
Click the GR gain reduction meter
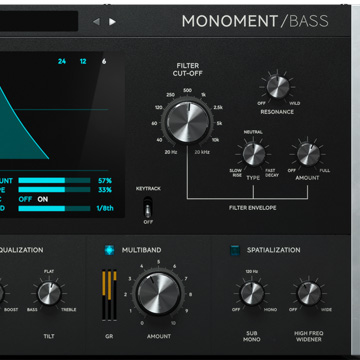click(x=109, y=295)
